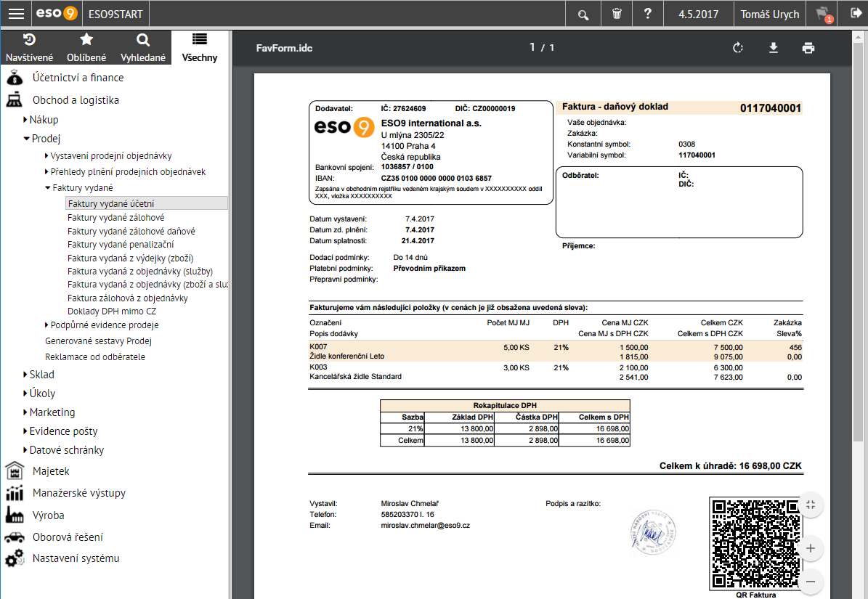Open Faktury vydané zálohové item

pos(115,217)
